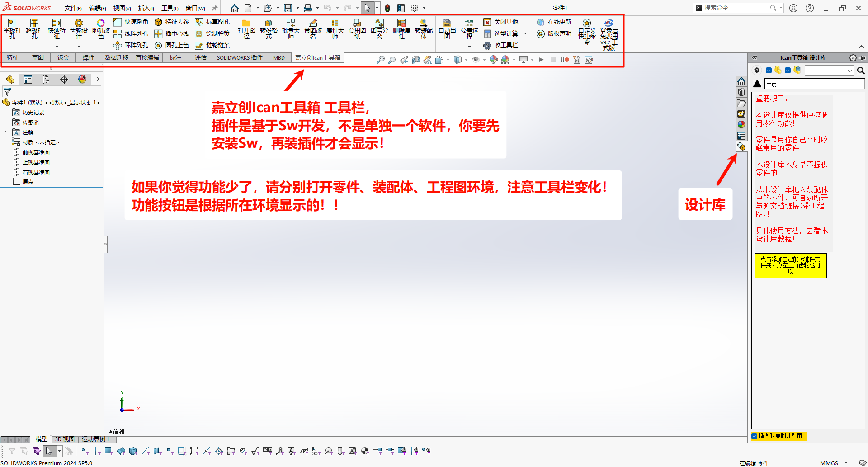Screen dimensions: 868x467
Task: Click the yellow add standard parts folder button
Action: pos(790,265)
